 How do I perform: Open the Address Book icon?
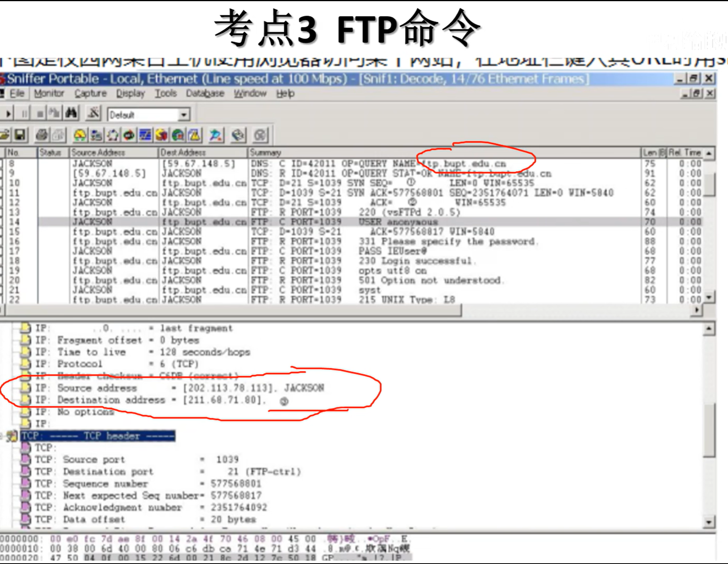pyautogui.click(x=238, y=135)
